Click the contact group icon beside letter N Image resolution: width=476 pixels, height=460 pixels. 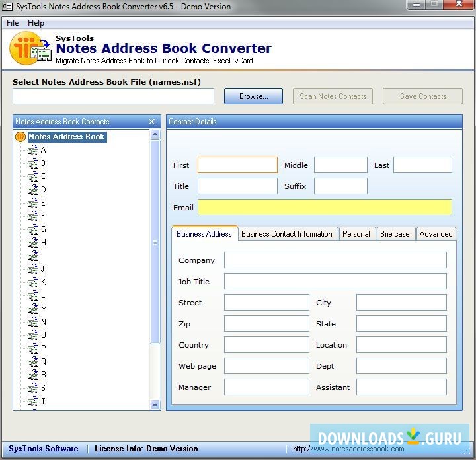coord(33,323)
